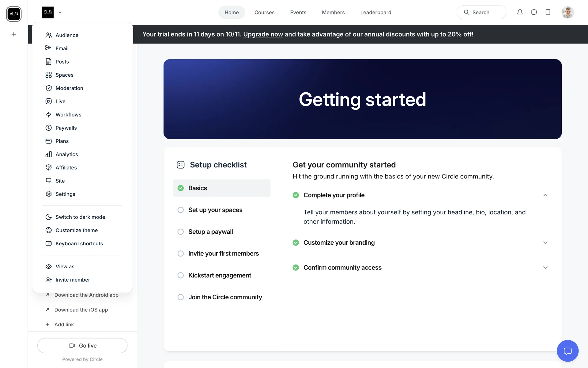This screenshot has width=588, height=368.
Task: Click the blue support chat widget button
Action: (567, 351)
